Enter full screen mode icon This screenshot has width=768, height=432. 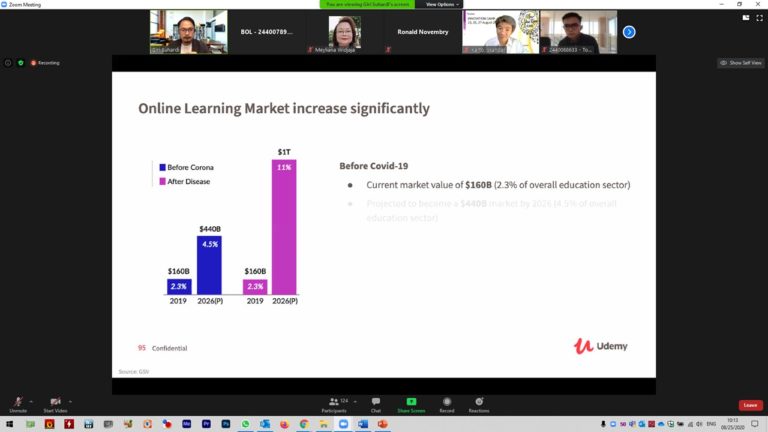coord(759,18)
